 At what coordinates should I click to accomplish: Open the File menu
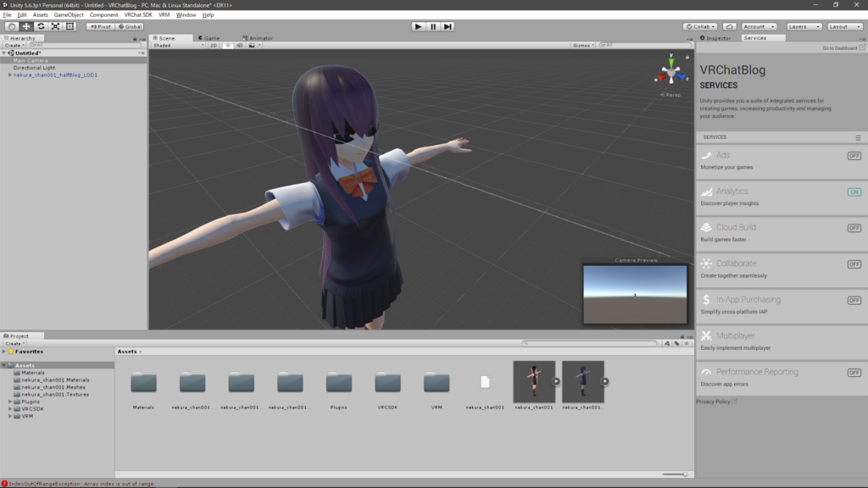7,15
